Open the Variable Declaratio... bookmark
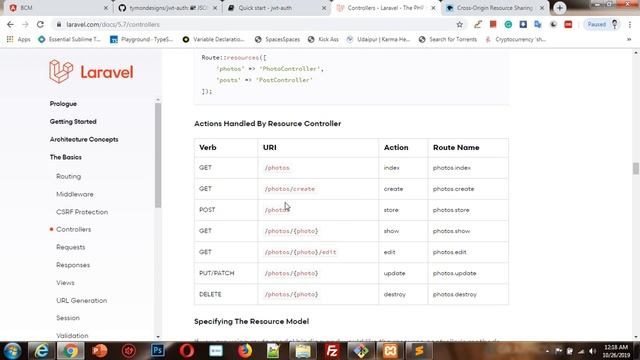This screenshot has width=640, height=360. point(213,40)
